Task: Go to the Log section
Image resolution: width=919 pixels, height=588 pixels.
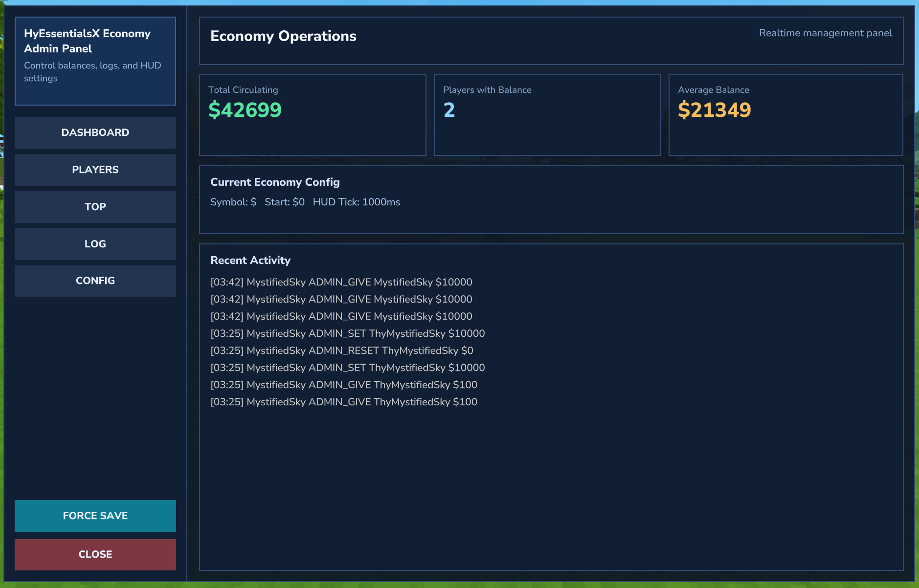Action: [x=95, y=244]
